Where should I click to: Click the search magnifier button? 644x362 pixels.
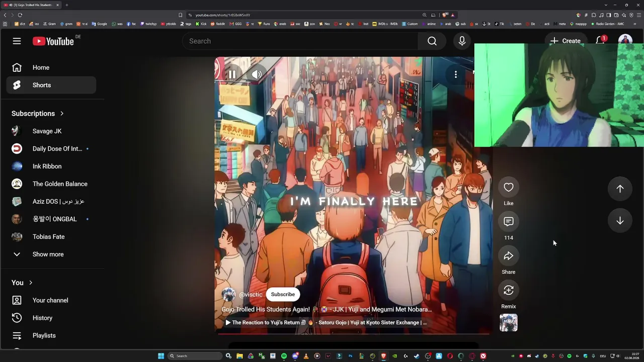click(432, 41)
